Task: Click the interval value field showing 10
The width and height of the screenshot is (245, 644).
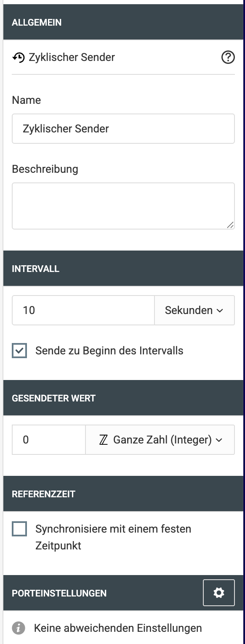Action: pos(83,310)
